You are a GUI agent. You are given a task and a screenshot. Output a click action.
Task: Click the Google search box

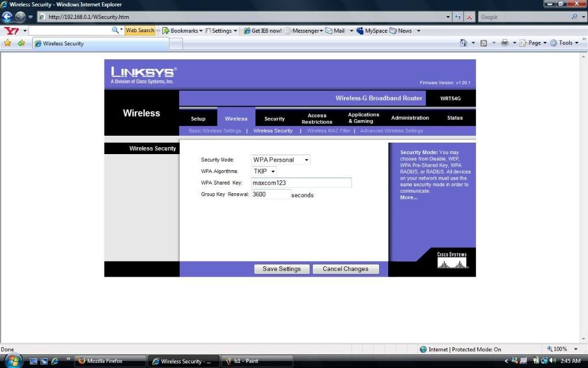coord(524,17)
